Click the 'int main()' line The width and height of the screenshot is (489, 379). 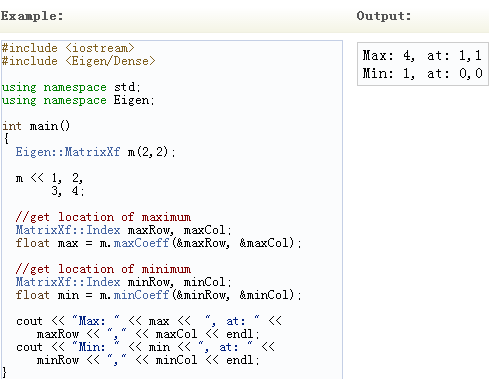tap(36, 126)
